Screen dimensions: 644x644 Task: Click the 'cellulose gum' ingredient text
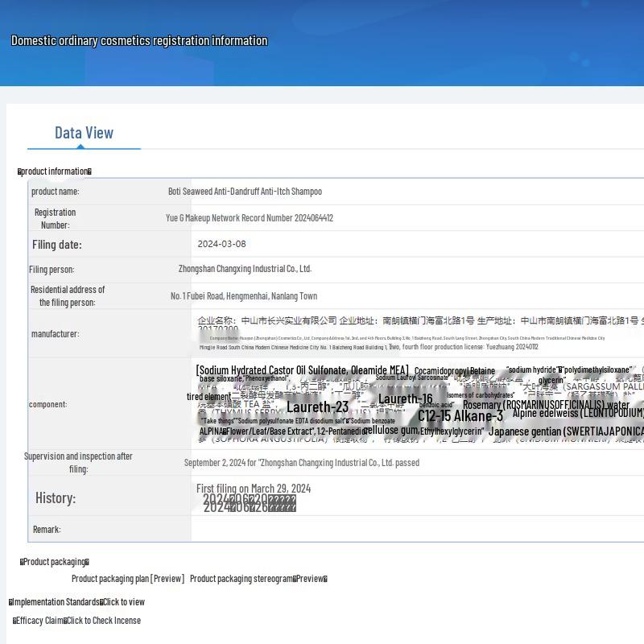click(x=390, y=430)
